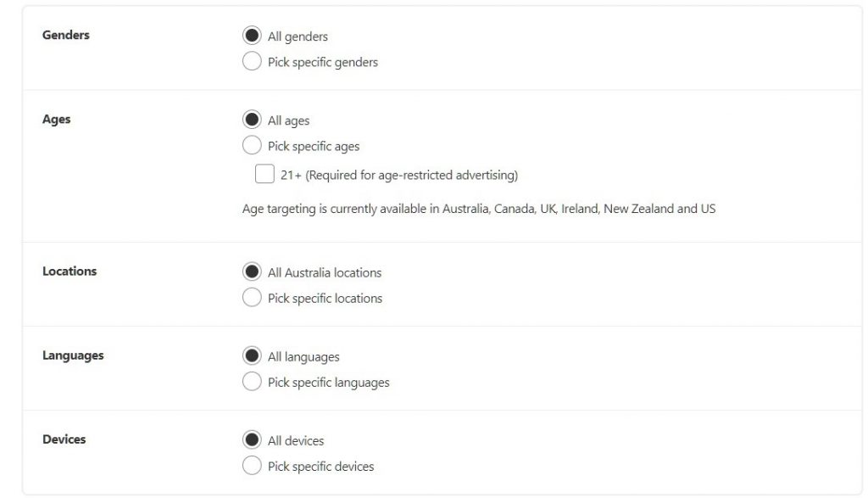The height and width of the screenshot is (498, 868).
Task: Click the 'All languages' label text
Action: point(303,357)
